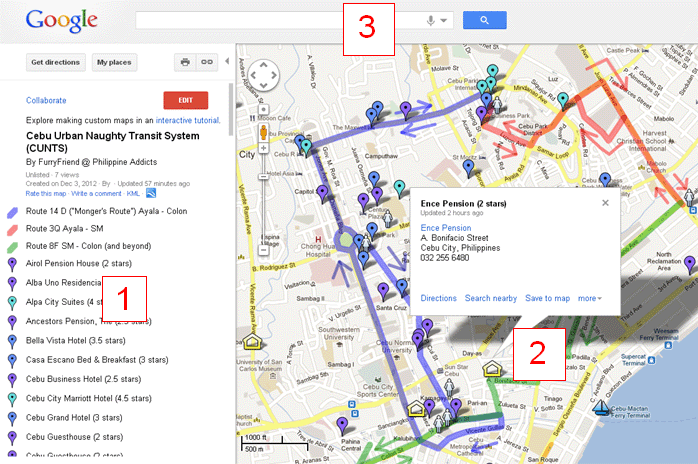Image resolution: width=698 pixels, height=464 pixels.
Task: Click Save to map link
Action: coord(548,298)
